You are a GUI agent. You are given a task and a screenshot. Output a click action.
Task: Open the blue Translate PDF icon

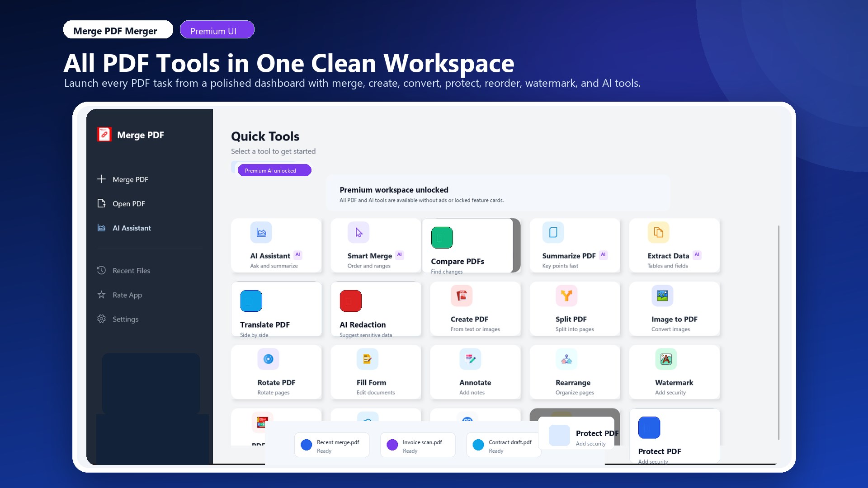(x=251, y=301)
